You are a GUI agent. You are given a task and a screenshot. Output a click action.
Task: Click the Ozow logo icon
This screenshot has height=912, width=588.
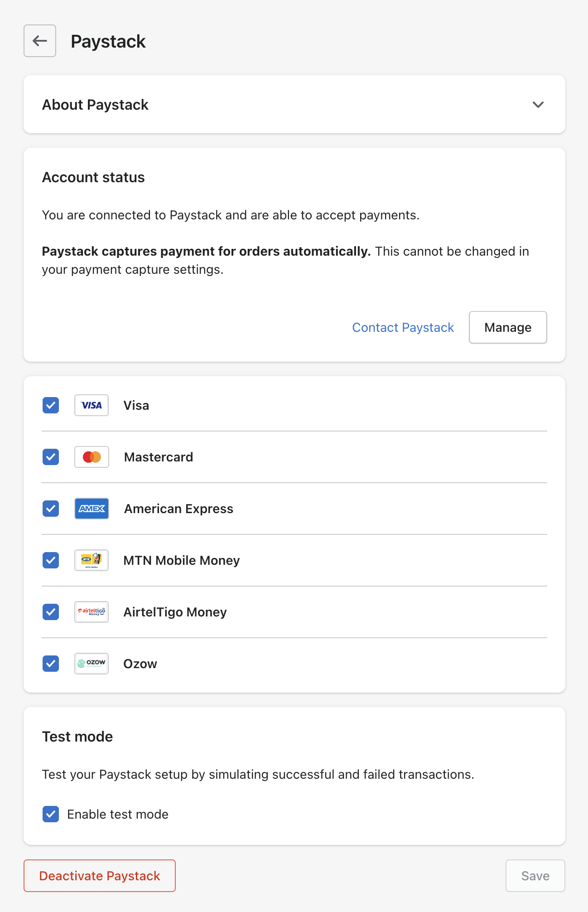92,664
